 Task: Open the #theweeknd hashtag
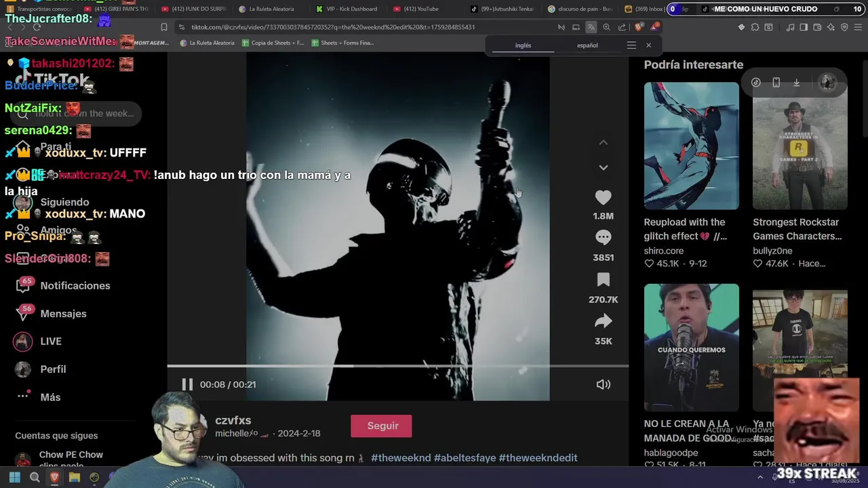click(x=401, y=457)
